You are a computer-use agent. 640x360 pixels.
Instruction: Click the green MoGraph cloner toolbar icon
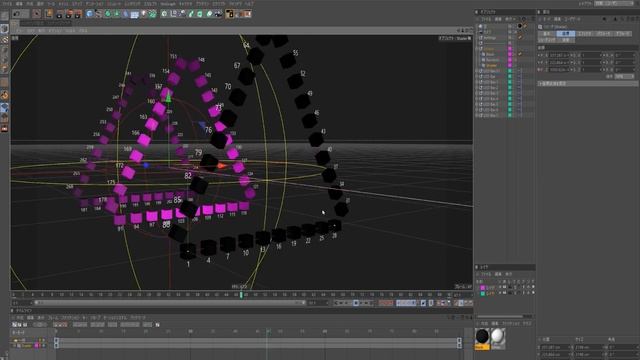[152, 14]
